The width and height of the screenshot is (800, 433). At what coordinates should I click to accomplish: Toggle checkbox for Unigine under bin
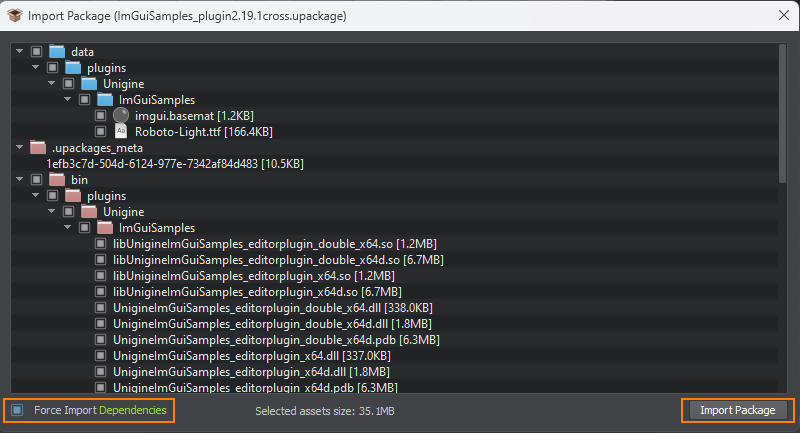click(x=68, y=212)
